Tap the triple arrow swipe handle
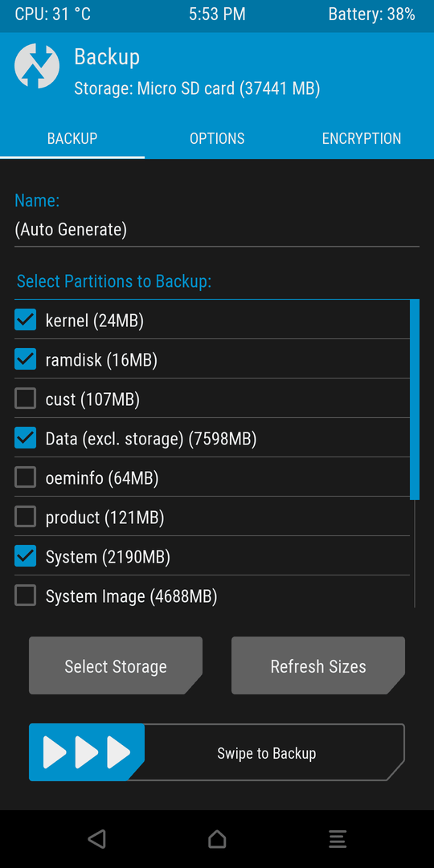 [87, 752]
